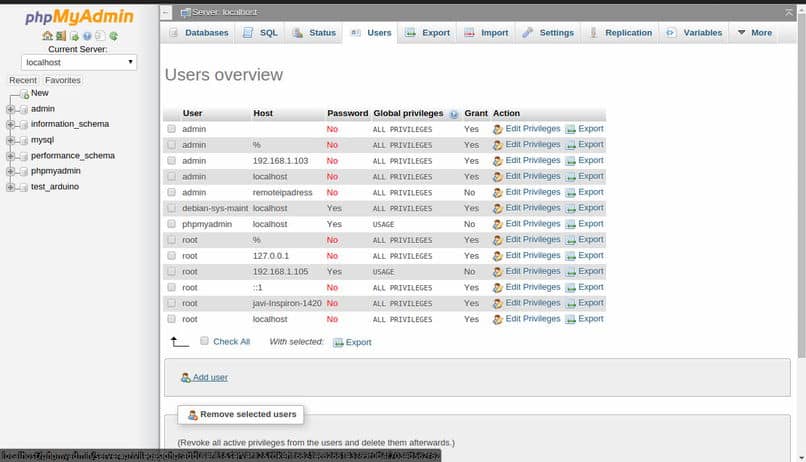806x462 pixels.
Task: Open the SQL tab
Action: (x=260, y=33)
